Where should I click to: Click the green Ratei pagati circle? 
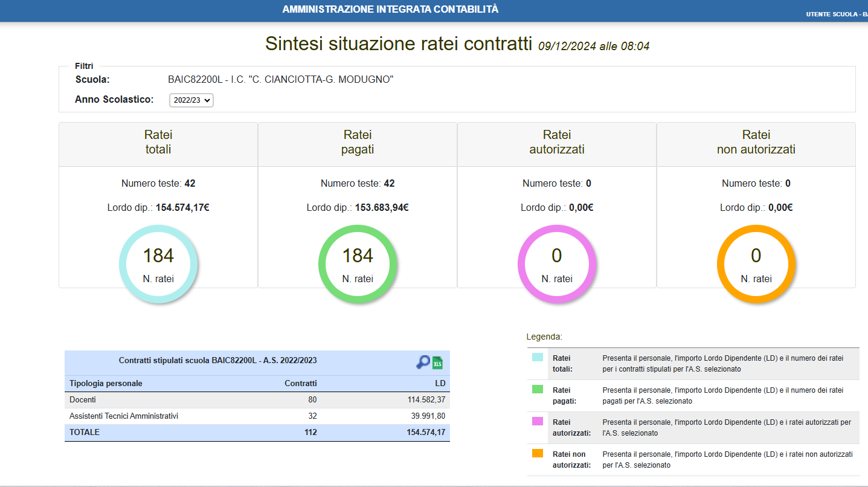coord(358,263)
